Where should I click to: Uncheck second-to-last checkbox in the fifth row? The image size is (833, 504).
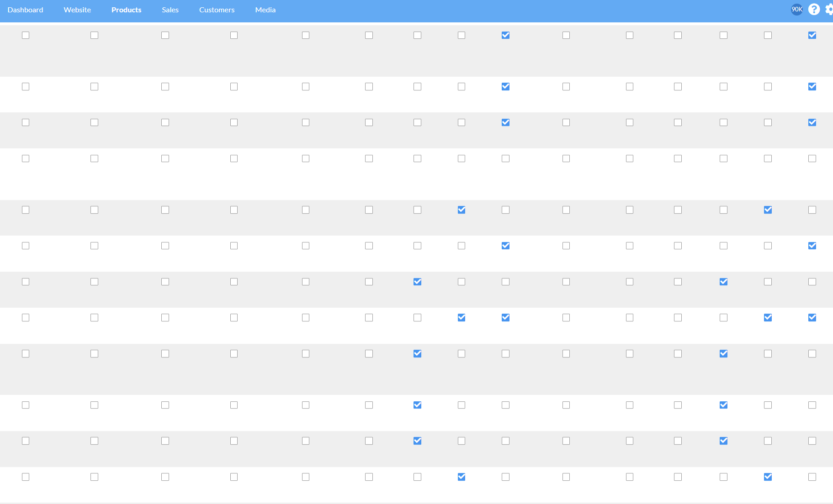(768, 210)
